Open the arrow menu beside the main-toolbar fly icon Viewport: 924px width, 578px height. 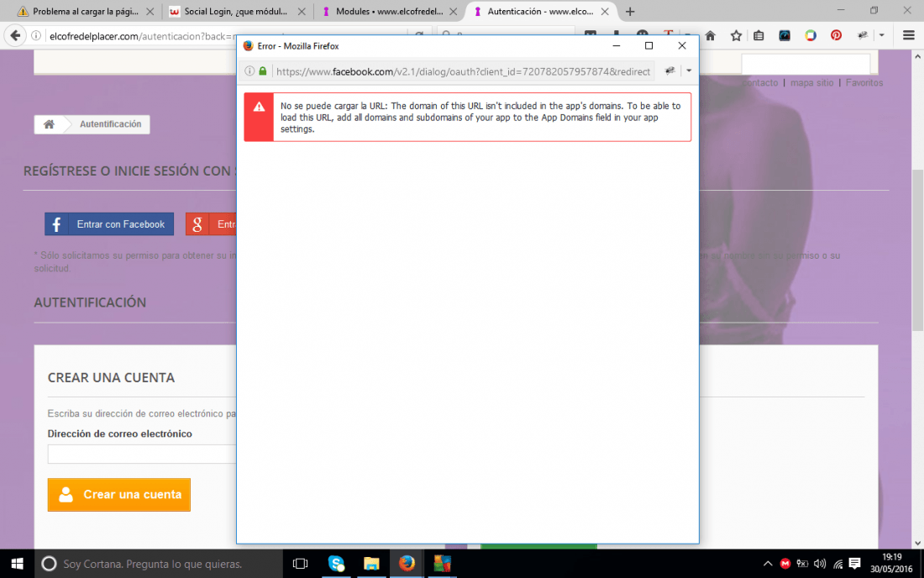[x=881, y=36]
